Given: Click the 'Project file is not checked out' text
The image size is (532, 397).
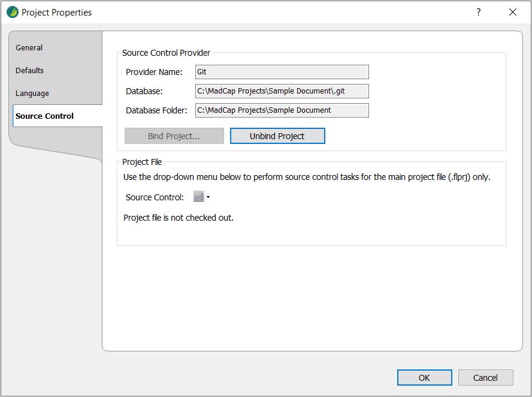Looking at the screenshot, I should tap(179, 218).
